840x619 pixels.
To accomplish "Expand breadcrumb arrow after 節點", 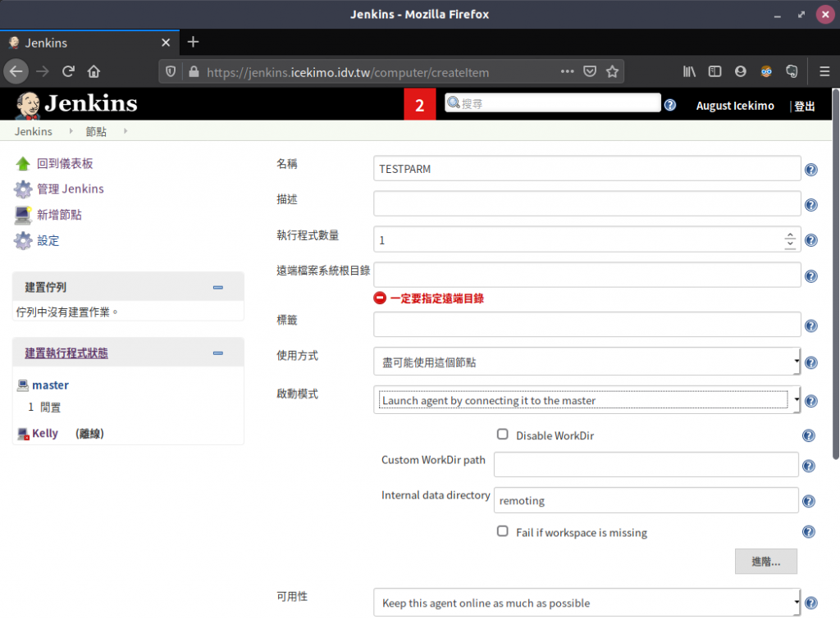I will click(126, 131).
